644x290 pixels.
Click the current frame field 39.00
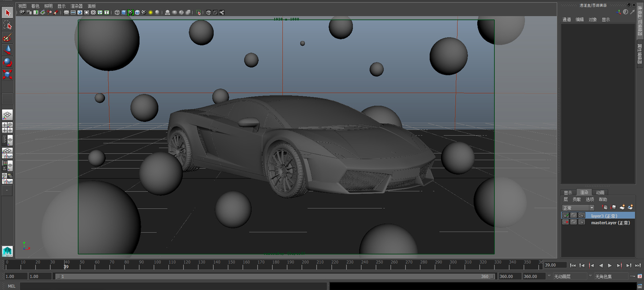coord(555,265)
